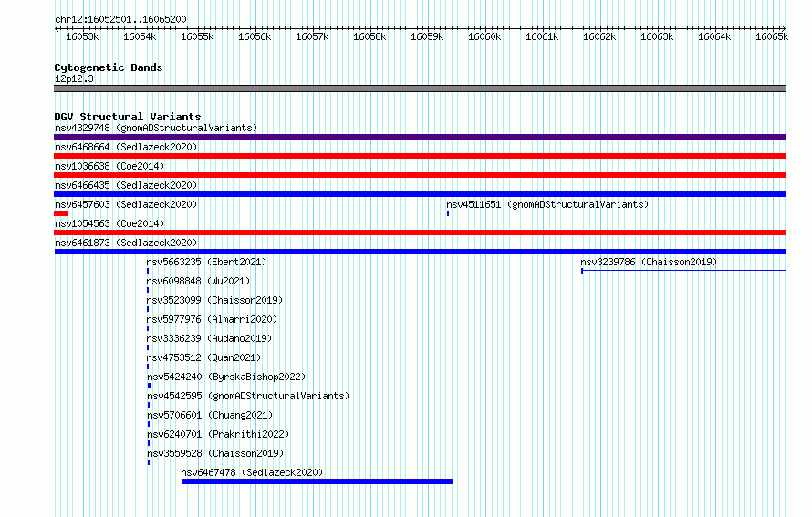Open the nsv3559528 (Chaisson2019) label
Screen dimensions: 812x517
pos(215,453)
